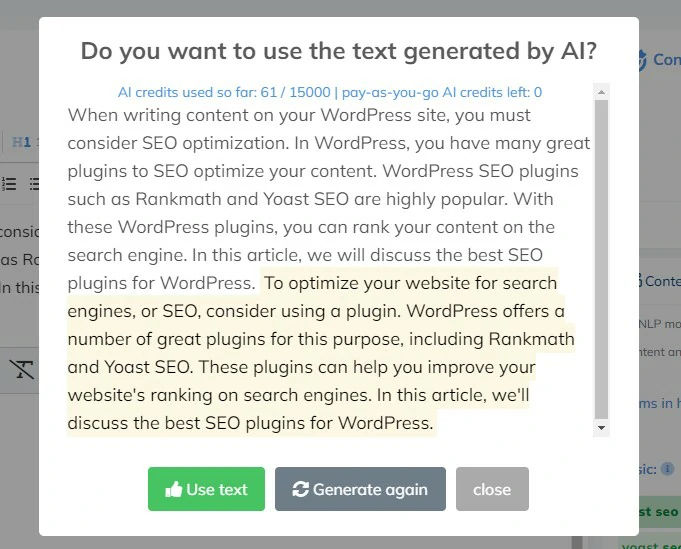681x549 pixels.
Task: Click the Generate again button
Action: coord(360,489)
